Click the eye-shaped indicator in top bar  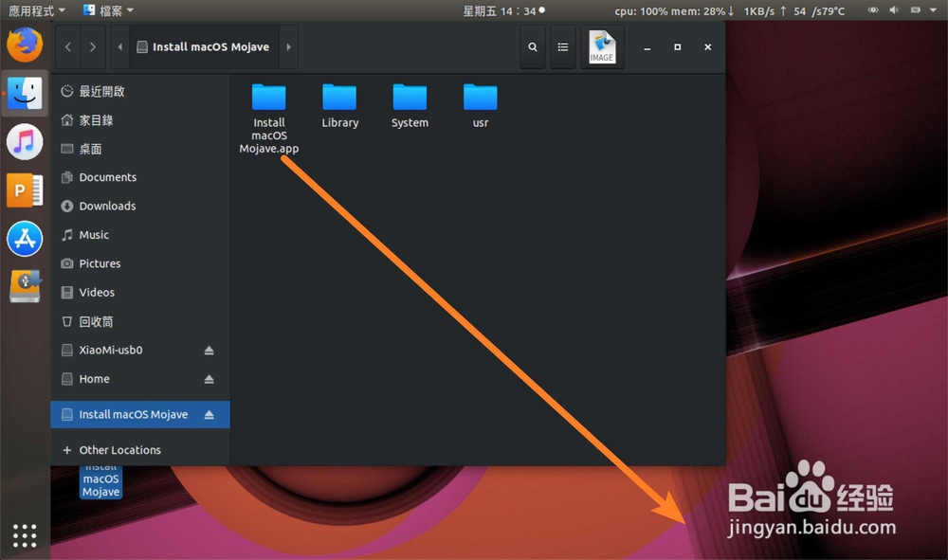click(873, 10)
